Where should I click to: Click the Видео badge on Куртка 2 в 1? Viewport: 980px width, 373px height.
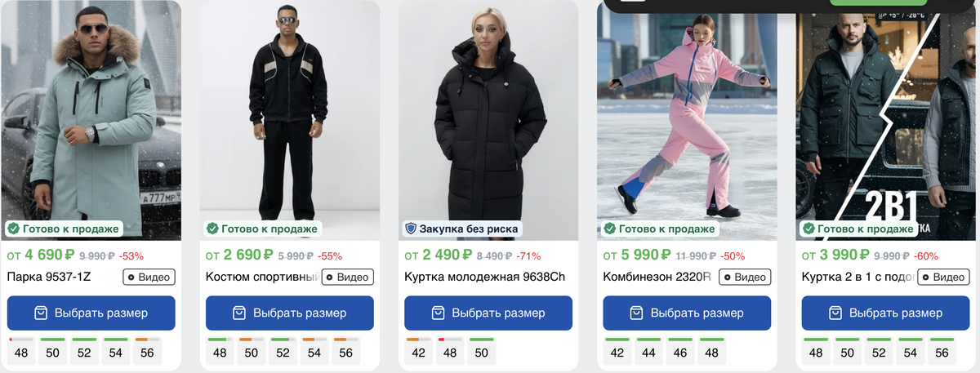[x=943, y=277]
